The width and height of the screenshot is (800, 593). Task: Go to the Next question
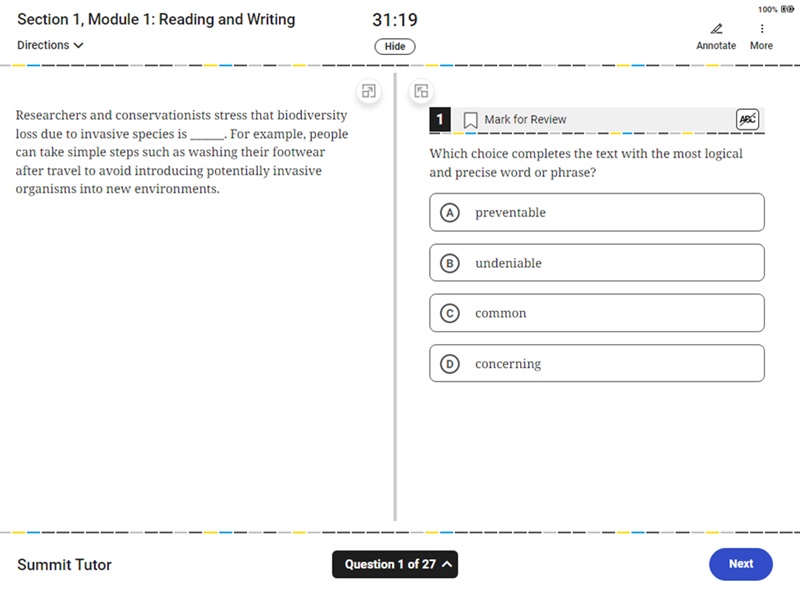pyautogui.click(x=740, y=564)
